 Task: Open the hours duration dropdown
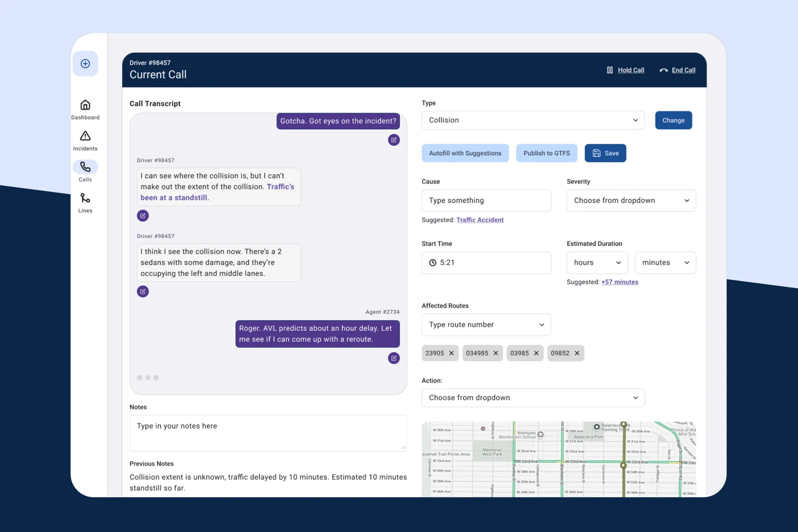(597, 262)
